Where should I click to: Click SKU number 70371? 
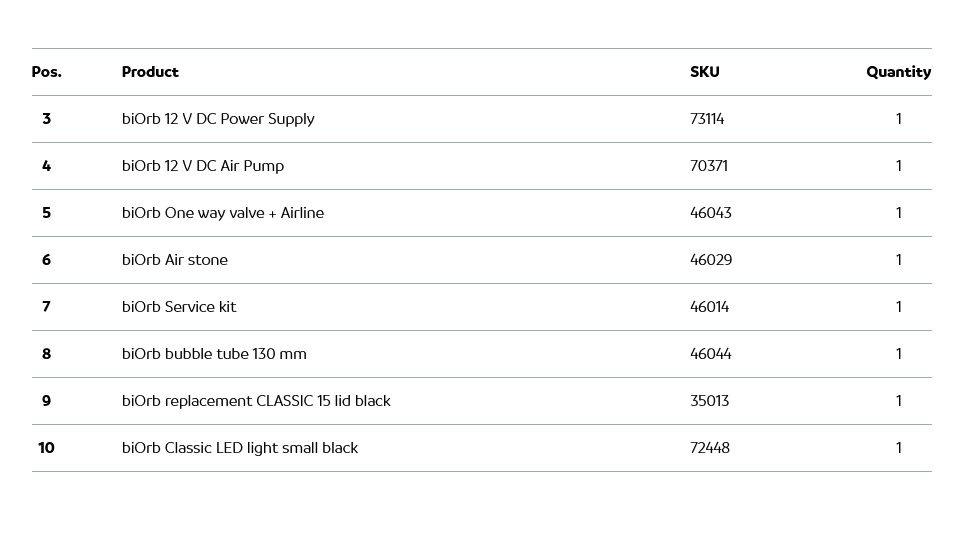tap(709, 166)
